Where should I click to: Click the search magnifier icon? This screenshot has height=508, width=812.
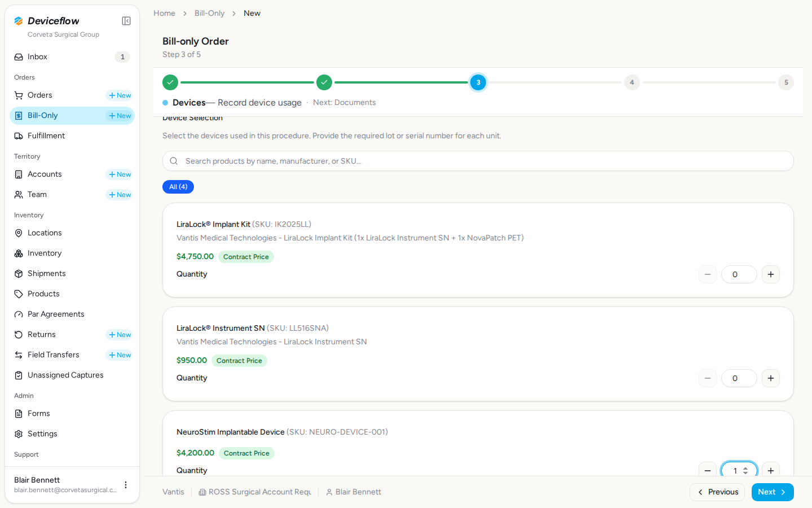coord(174,161)
